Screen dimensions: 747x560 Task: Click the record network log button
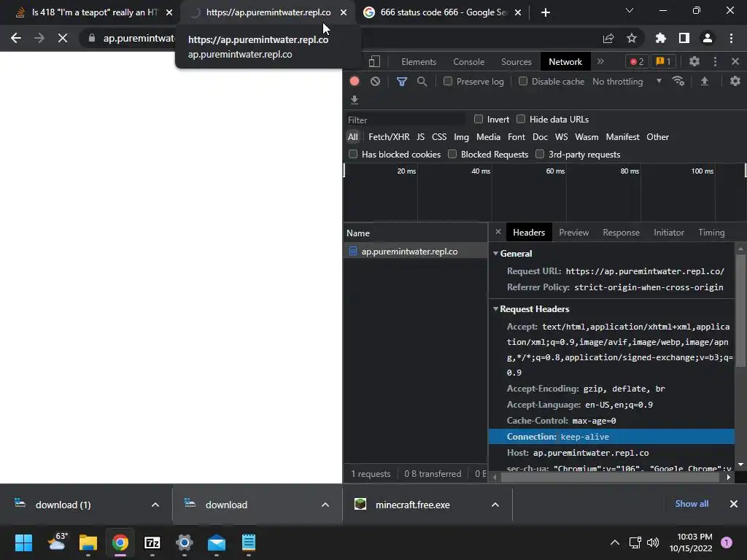(354, 82)
